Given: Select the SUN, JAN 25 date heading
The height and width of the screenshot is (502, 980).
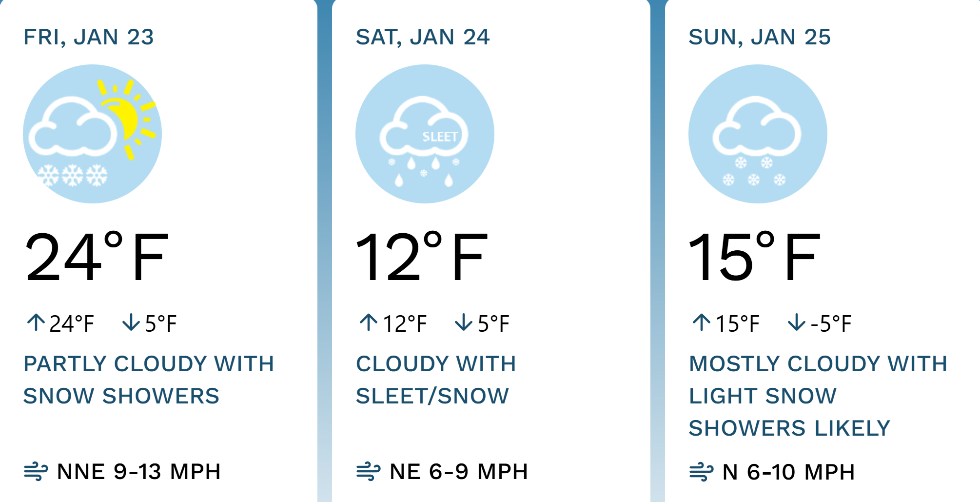Looking at the screenshot, I should point(760,37).
